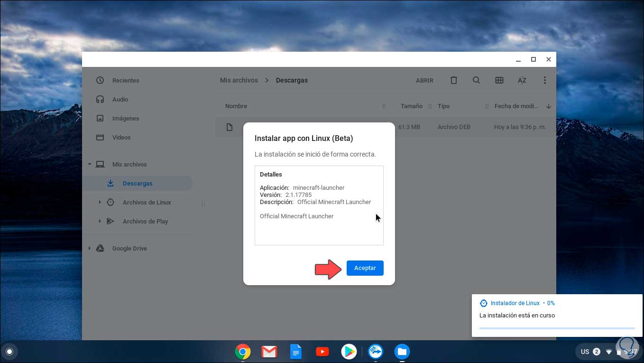Expand Archivos de Play
This screenshot has width=644, height=363.
tap(100, 221)
